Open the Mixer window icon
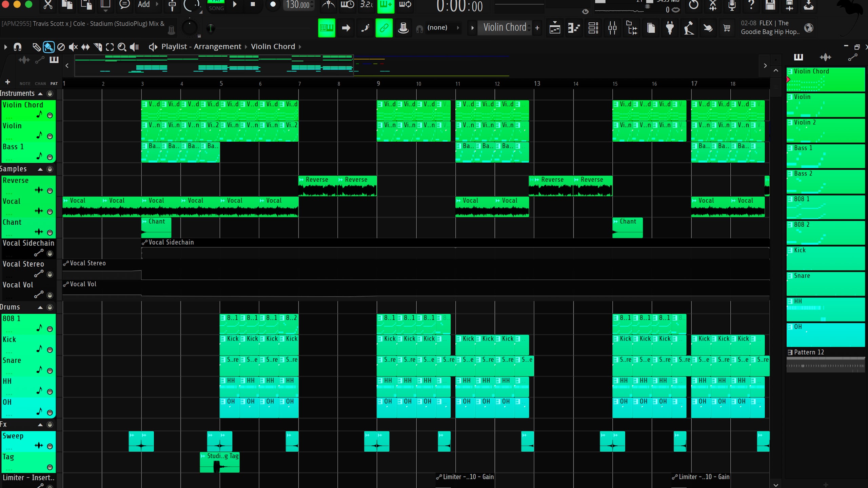The height and width of the screenshot is (488, 868). pyautogui.click(x=612, y=28)
